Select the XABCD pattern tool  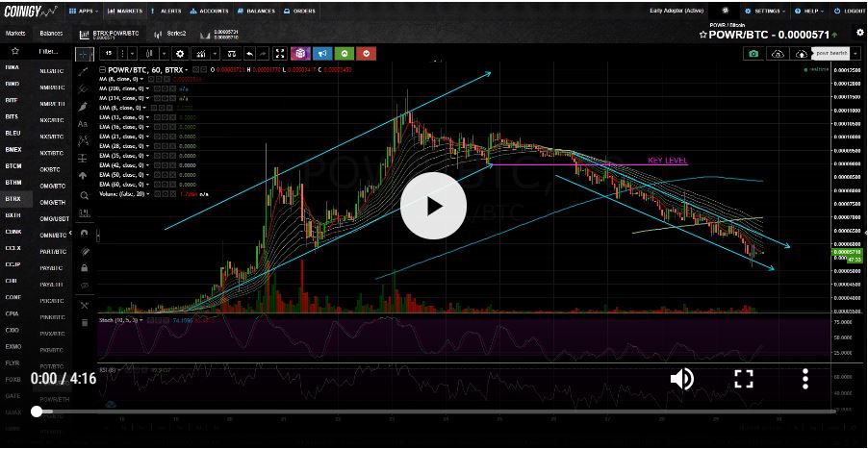84,140
